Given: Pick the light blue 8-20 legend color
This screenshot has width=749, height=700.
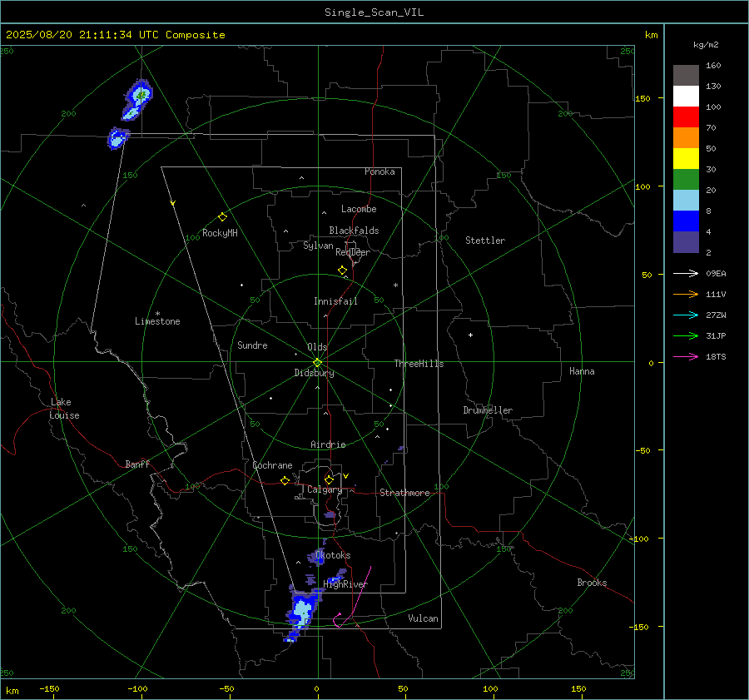Looking at the screenshot, I should coord(686,201).
